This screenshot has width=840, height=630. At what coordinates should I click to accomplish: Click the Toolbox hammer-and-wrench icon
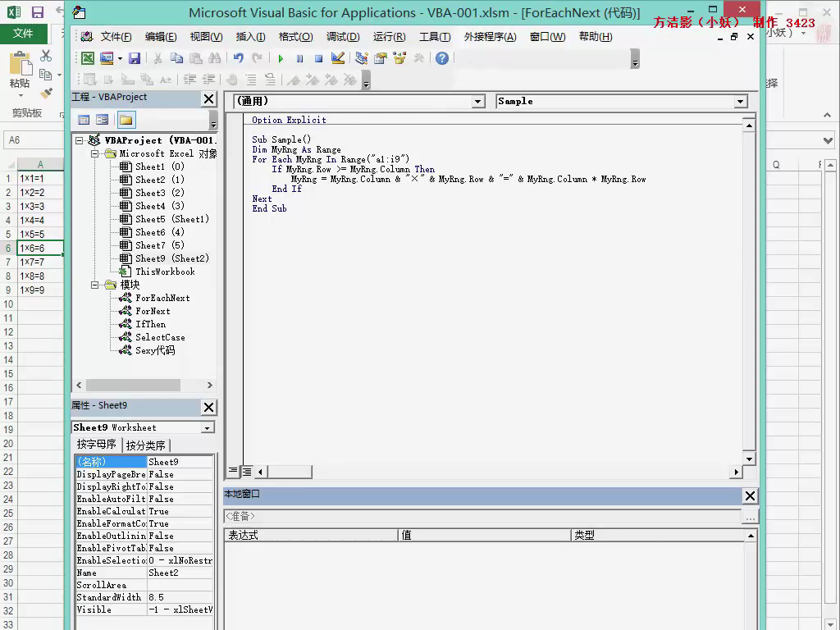coord(419,58)
